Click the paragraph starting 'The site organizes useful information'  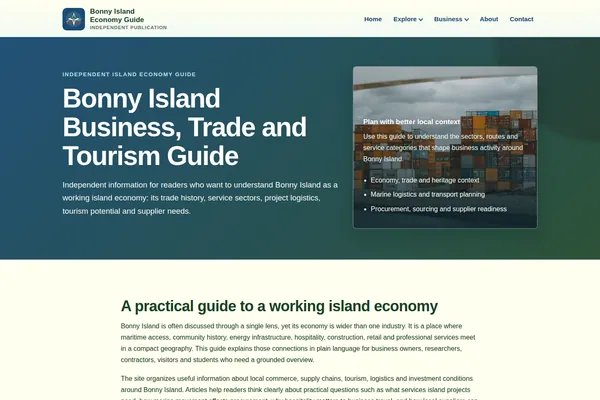click(x=299, y=389)
